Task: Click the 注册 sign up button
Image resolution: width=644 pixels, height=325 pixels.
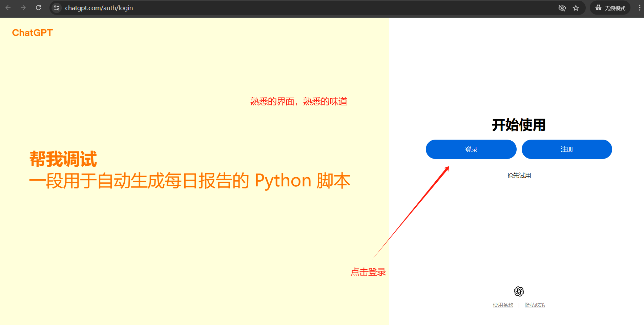Action: tap(567, 149)
